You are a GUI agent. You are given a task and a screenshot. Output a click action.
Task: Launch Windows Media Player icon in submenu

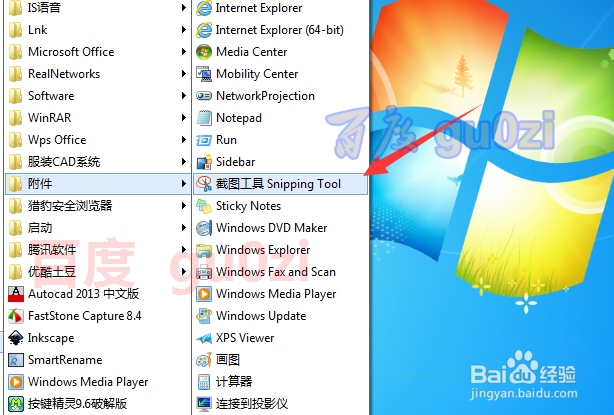(x=204, y=294)
